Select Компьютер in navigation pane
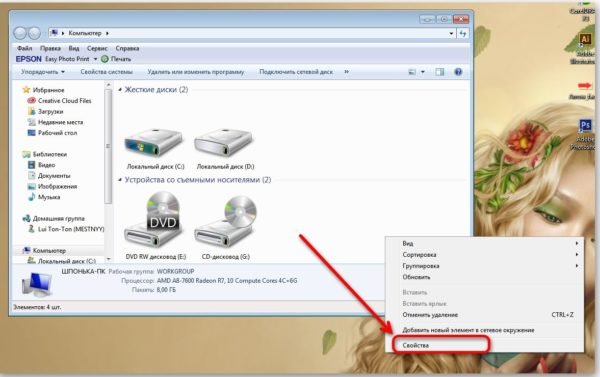This screenshot has width=600, height=377. [x=49, y=250]
